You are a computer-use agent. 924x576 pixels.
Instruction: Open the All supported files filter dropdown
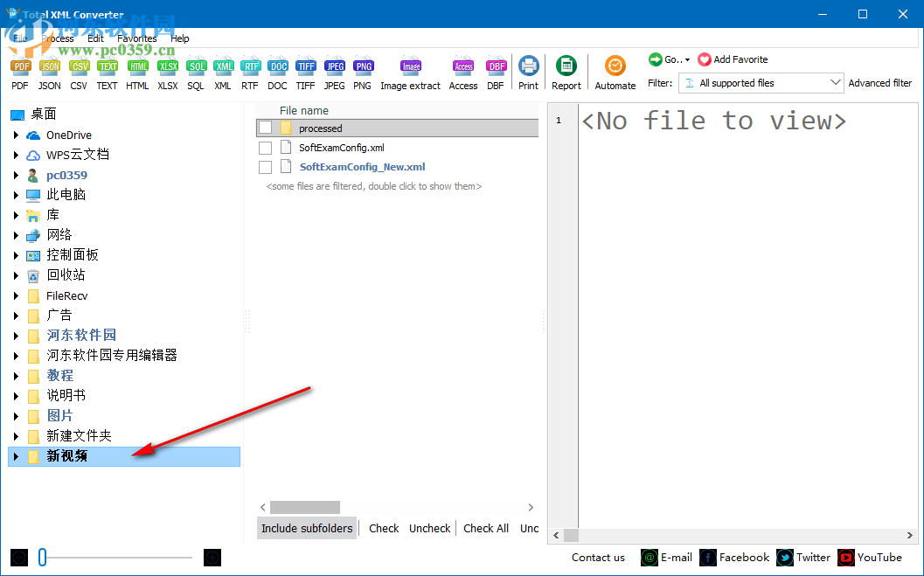(836, 82)
